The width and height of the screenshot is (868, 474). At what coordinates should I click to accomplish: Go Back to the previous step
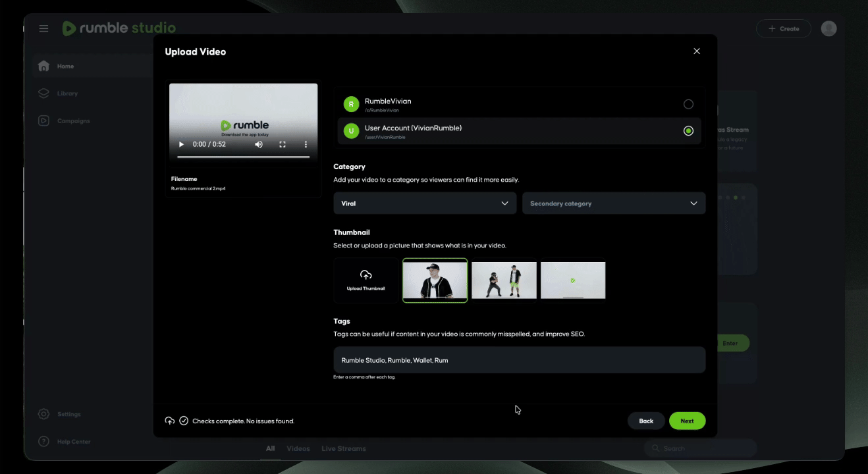pos(646,421)
